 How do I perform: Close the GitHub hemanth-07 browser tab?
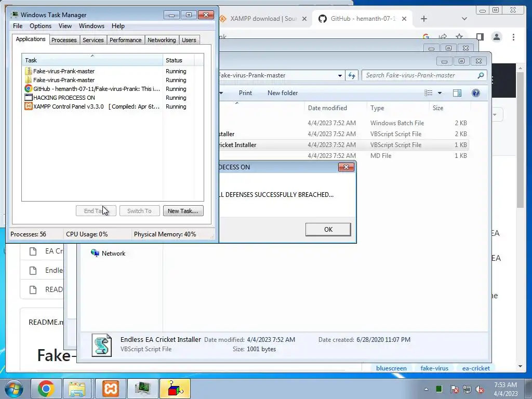coord(404,19)
